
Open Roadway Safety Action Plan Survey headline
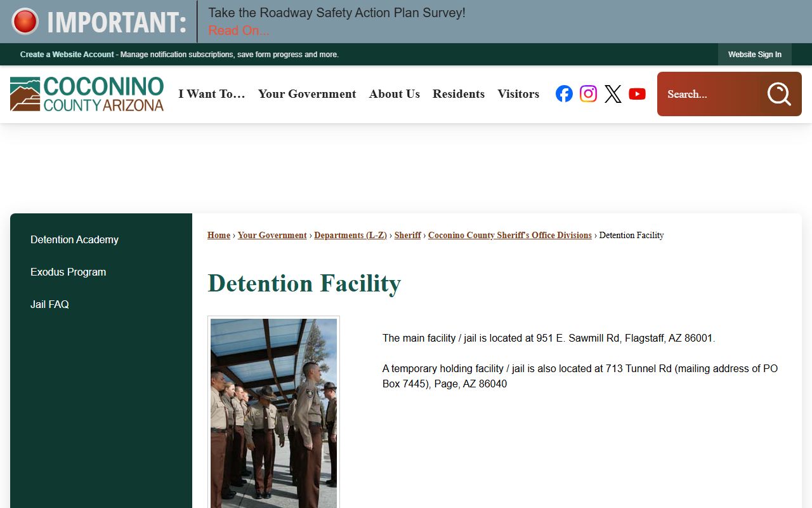(337, 13)
